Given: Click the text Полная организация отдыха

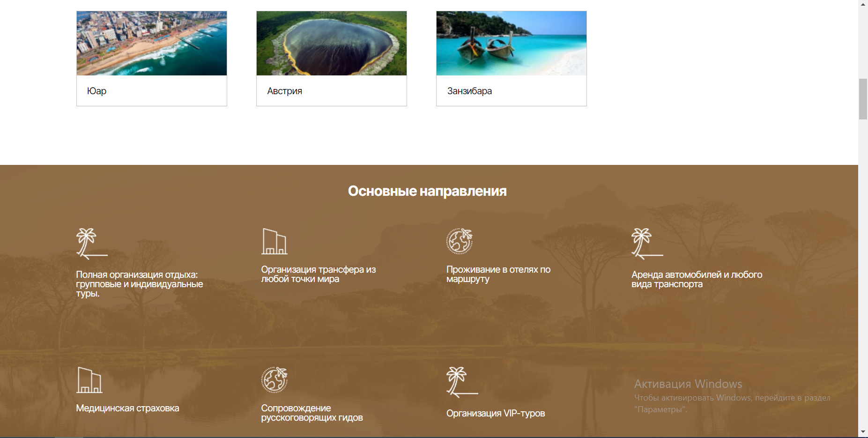Looking at the screenshot, I should pyautogui.click(x=140, y=284).
